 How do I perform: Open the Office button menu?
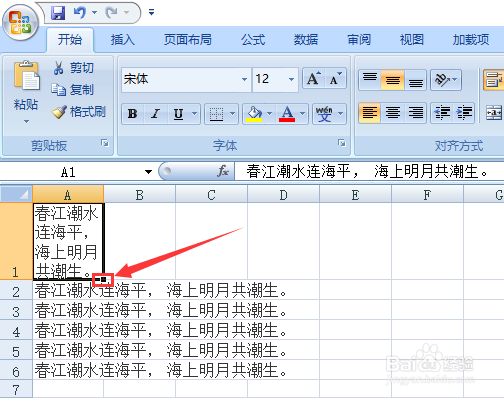click(x=20, y=22)
